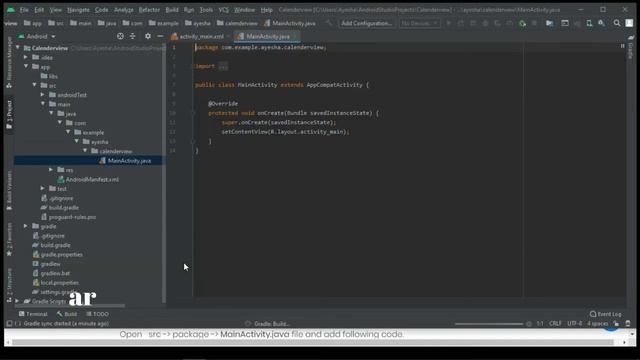Open the SDK Manager icon
Screen dimensions: 640x360
(x=602, y=24)
